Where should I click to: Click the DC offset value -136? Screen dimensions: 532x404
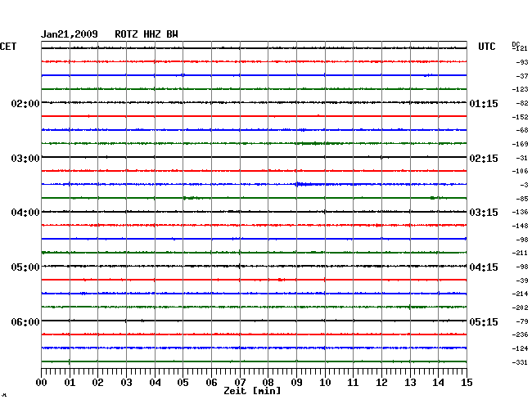click(520, 212)
